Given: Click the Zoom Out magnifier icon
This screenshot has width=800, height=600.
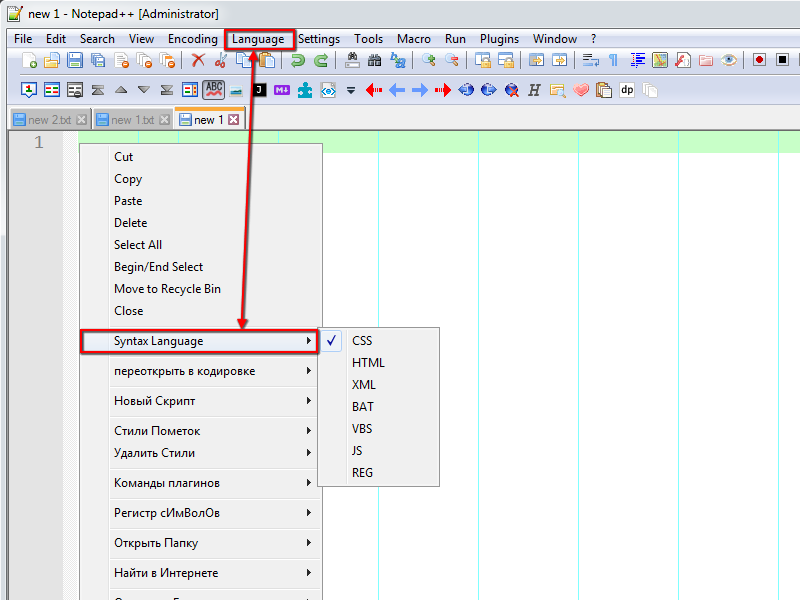Looking at the screenshot, I should (452, 60).
